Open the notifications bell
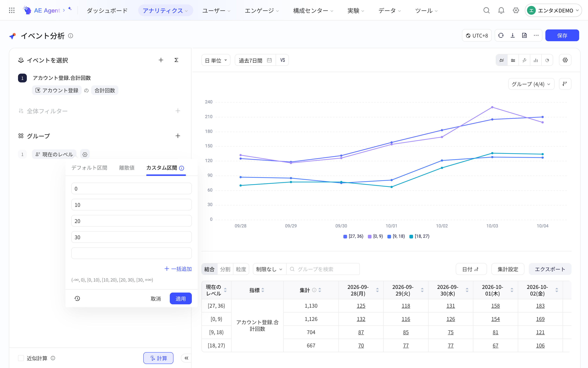 point(501,10)
